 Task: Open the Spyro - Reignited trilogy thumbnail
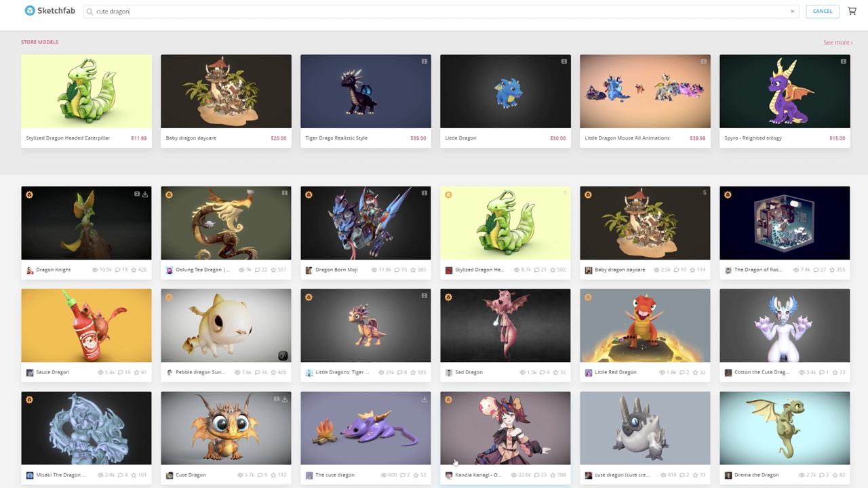point(785,91)
